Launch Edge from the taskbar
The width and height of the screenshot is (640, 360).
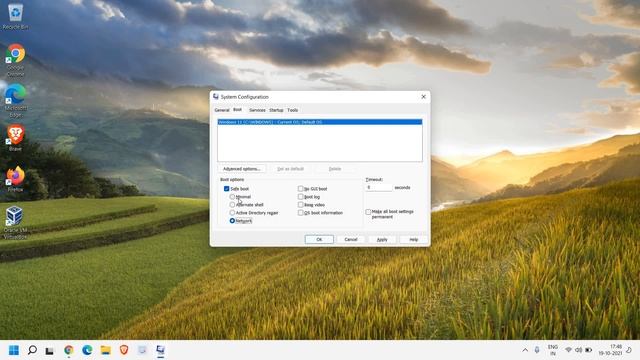point(87,350)
